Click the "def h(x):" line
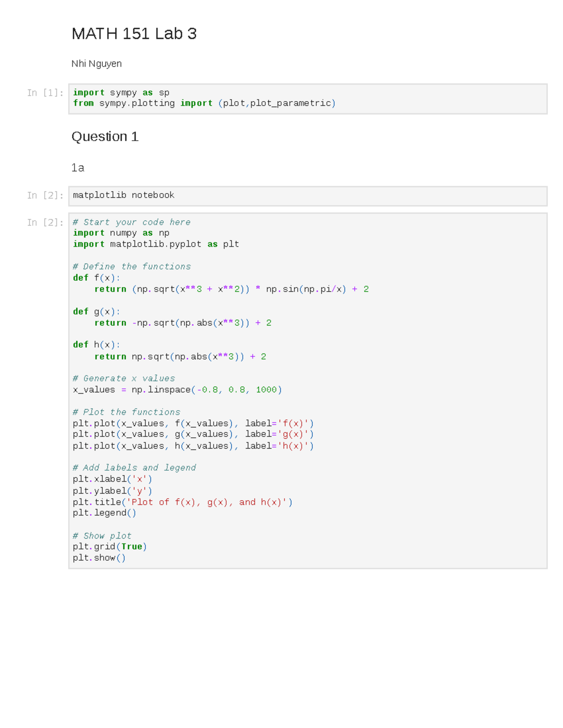The width and height of the screenshot is (563, 728). (96, 345)
